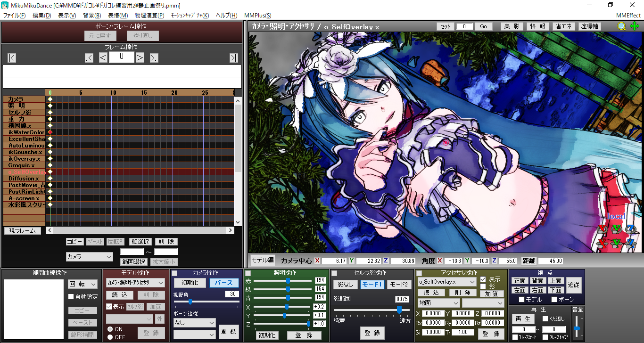Check the モデル checkbox in 視点 panel
The height and width of the screenshot is (343, 644).
tap(522, 300)
